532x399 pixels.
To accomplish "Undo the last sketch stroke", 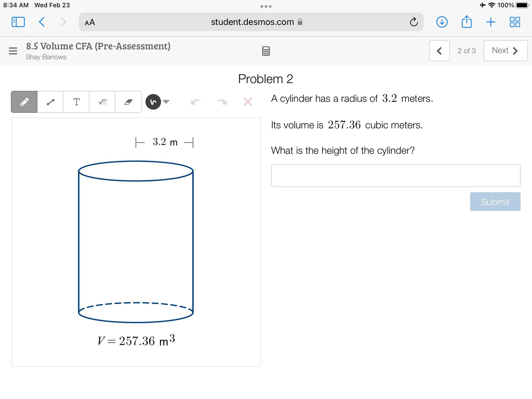I will (x=196, y=102).
